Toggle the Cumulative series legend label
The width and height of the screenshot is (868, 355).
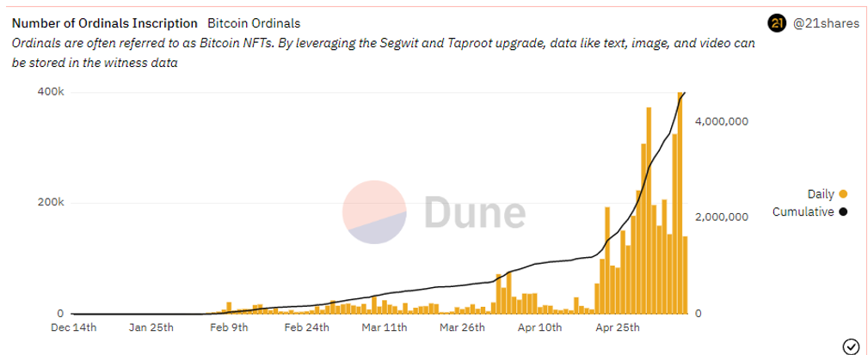point(803,211)
